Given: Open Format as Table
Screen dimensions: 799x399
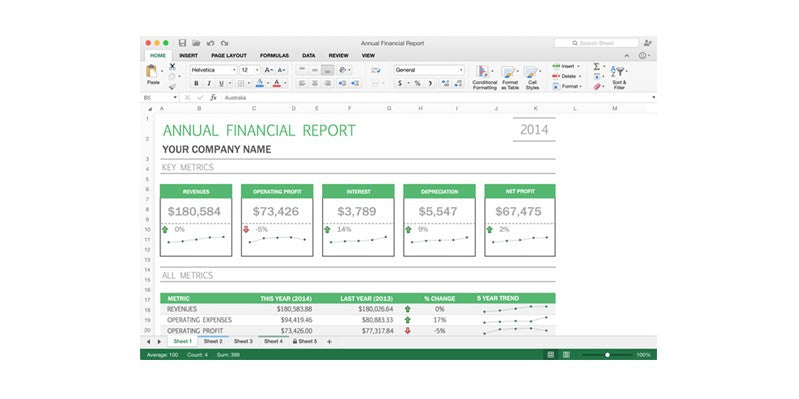Looking at the screenshot, I should (x=510, y=78).
